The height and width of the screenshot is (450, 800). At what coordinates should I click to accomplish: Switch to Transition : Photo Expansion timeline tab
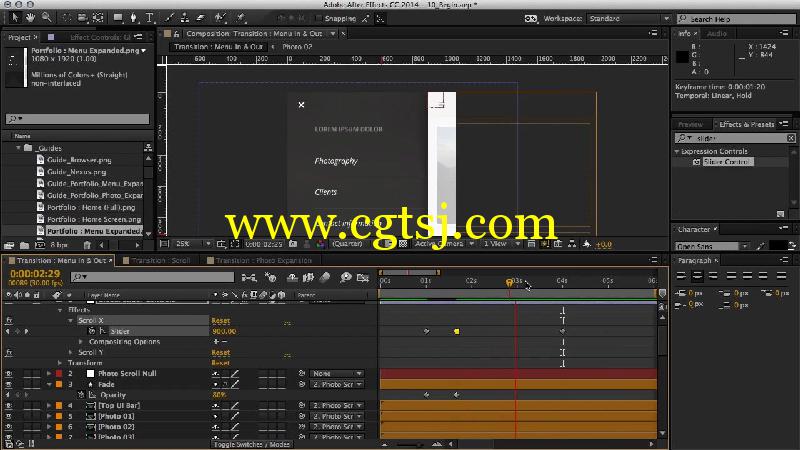click(263, 260)
